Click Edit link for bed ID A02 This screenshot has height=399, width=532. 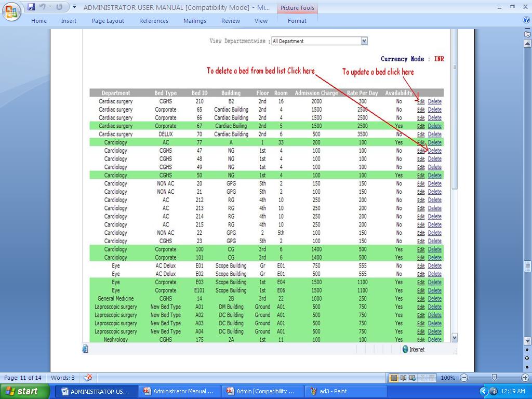421,315
